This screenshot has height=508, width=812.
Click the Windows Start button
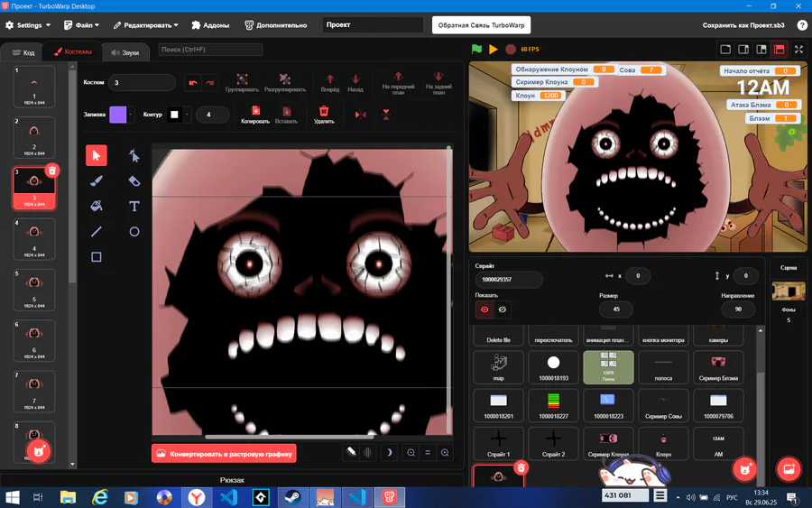point(12,498)
